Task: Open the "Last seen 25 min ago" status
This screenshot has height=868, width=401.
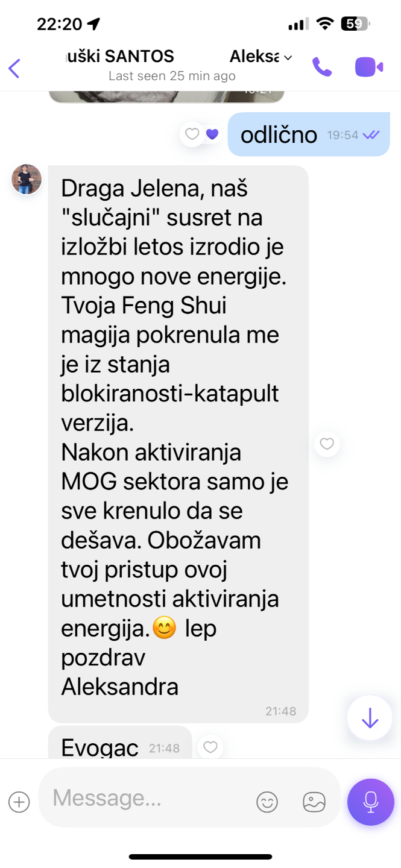Action: pos(172,77)
